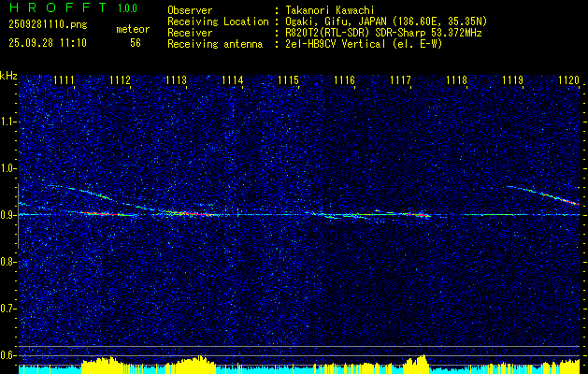The width and height of the screenshot is (588, 374).
Task: Click the yellow signal-level peak below 1117
Action: (417, 364)
